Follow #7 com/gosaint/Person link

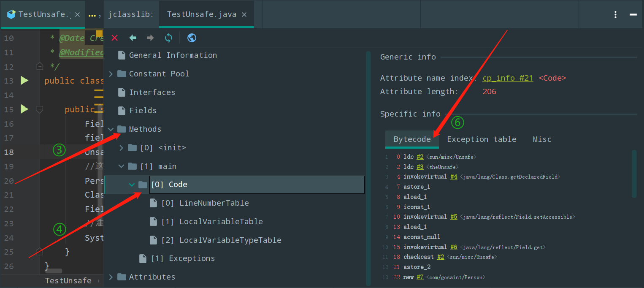[x=420, y=277]
